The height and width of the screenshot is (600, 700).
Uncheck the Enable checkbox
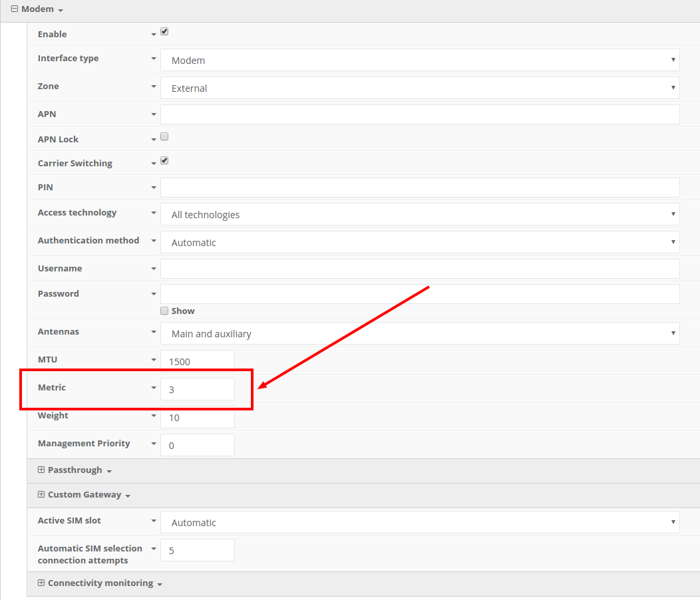pyautogui.click(x=164, y=32)
